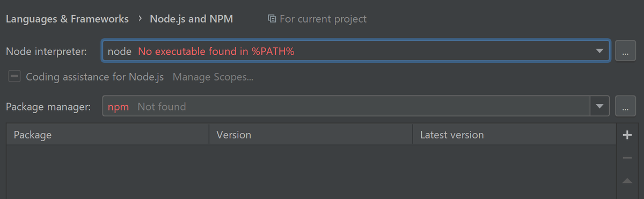Click into the Node interpreter field
The height and width of the screenshot is (199, 644).
(x=356, y=51)
